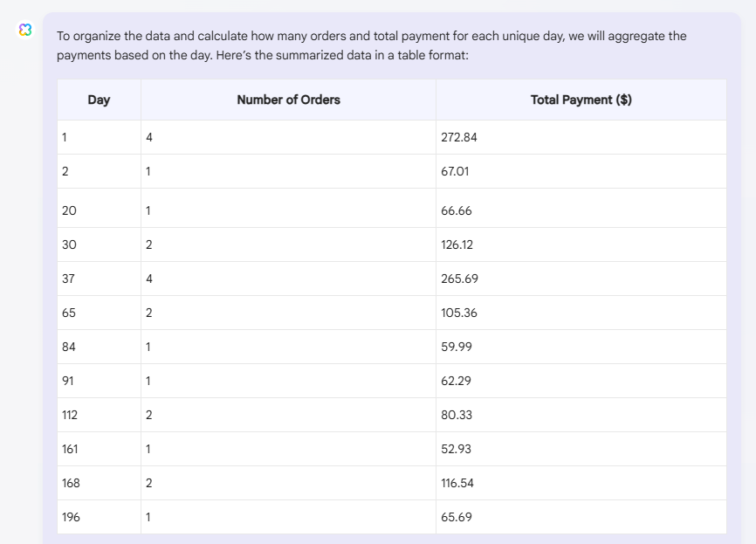Click the Day 2 row cell
The width and height of the screenshot is (756, 544).
[x=99, y=171]
